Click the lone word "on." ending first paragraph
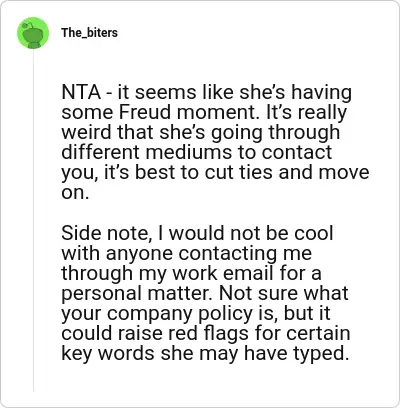Viewport: 400px width, 408px height. pyautogui.click(x=75, y=193)
